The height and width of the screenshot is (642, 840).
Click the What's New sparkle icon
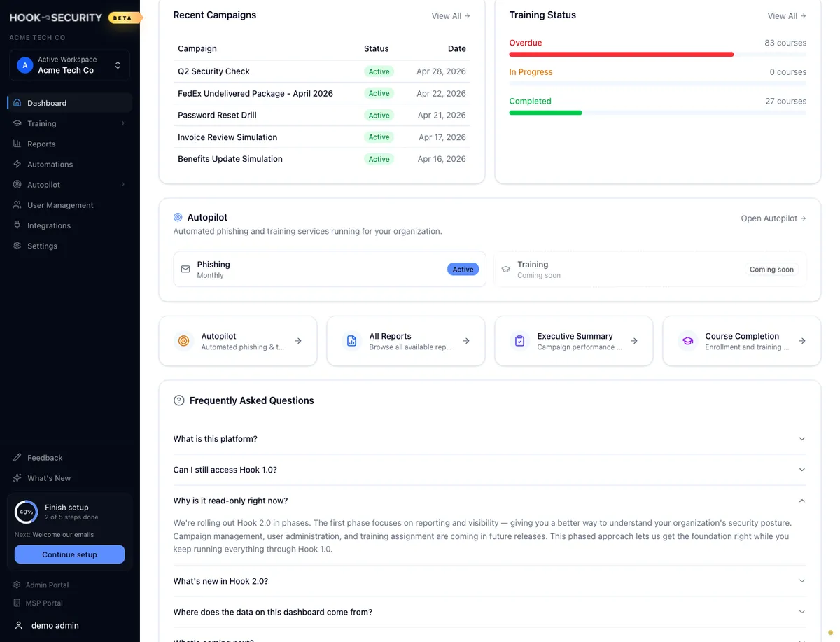coord(17,478)
